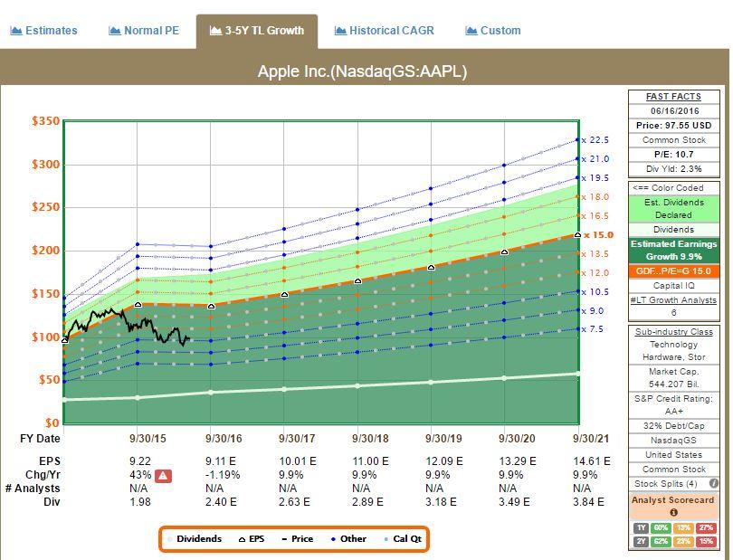The height and width of the screenshot is (560, 733).
Task: Click the Market Cap 544.207 Bil entry
Action: tap(673, 377)
